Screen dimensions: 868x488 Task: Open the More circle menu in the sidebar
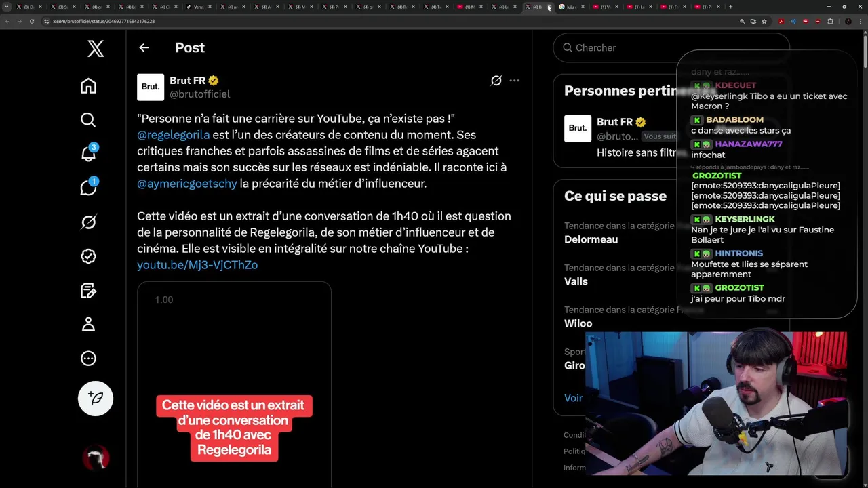point(88,359)
